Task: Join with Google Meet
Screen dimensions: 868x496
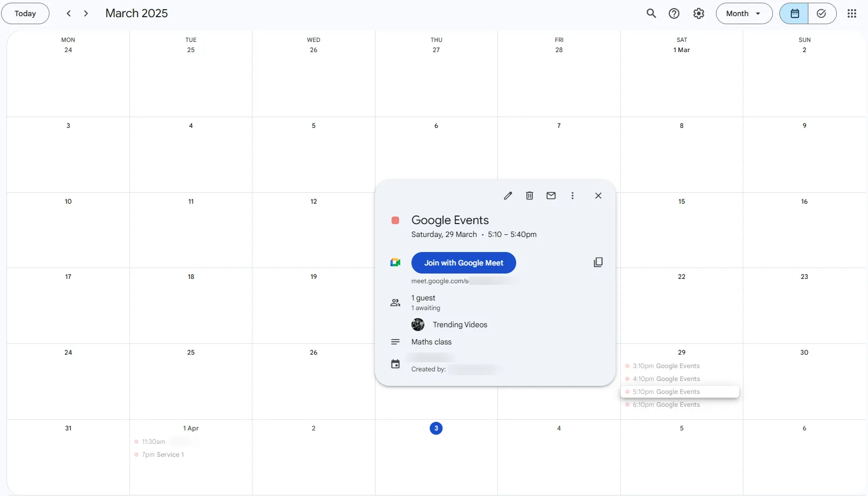Action: pyautogui.click(x=464, y=263)
